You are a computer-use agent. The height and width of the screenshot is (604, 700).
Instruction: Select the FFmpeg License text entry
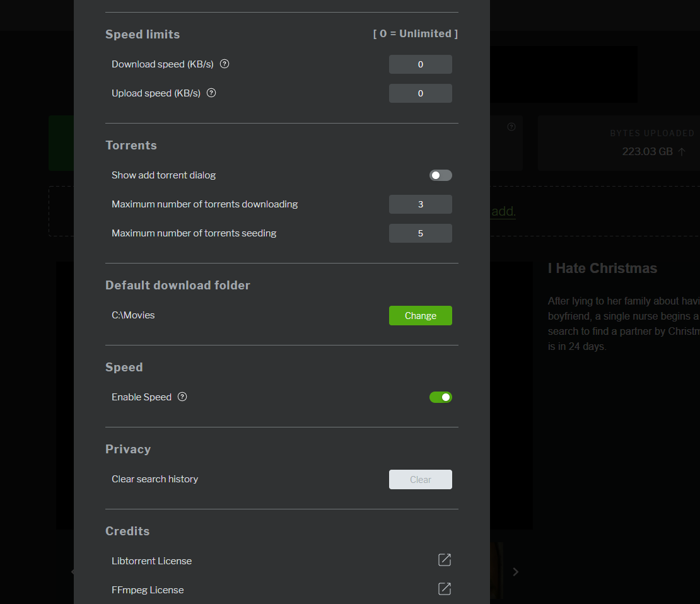(x=148, y=589)
